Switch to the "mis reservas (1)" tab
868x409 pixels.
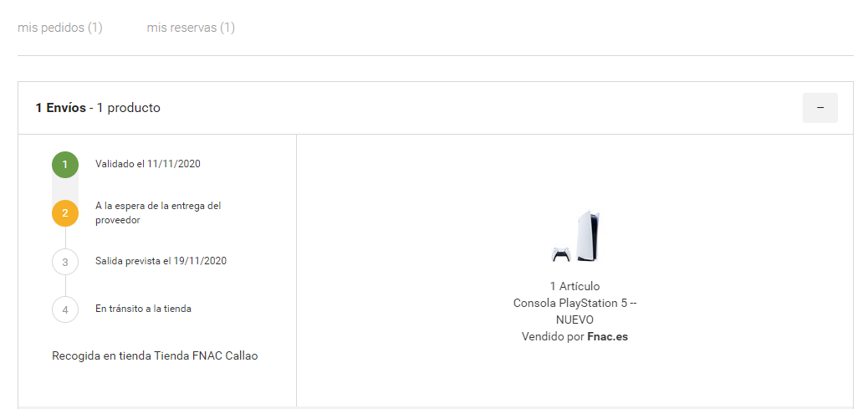(x=191, y=28)
